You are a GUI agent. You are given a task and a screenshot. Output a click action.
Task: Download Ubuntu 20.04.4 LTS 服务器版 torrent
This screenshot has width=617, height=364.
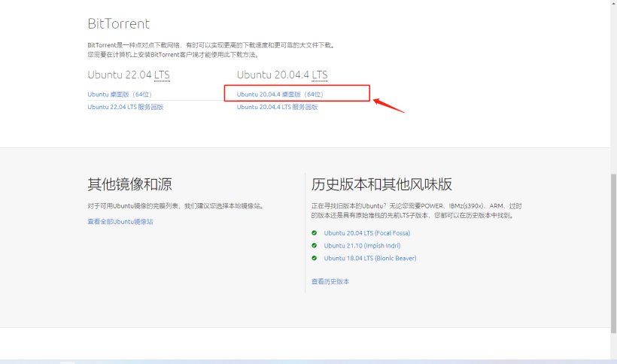(277, 108)
